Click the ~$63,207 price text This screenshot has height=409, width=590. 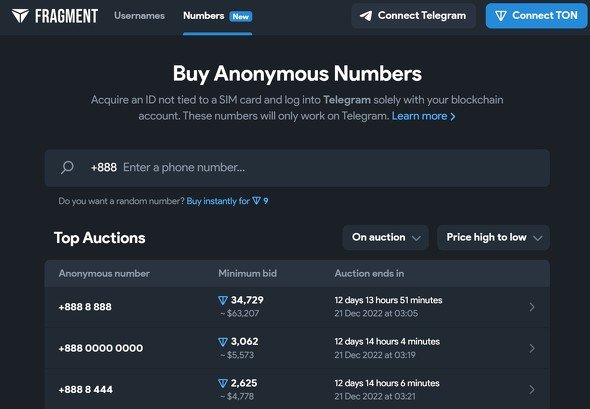239,313
